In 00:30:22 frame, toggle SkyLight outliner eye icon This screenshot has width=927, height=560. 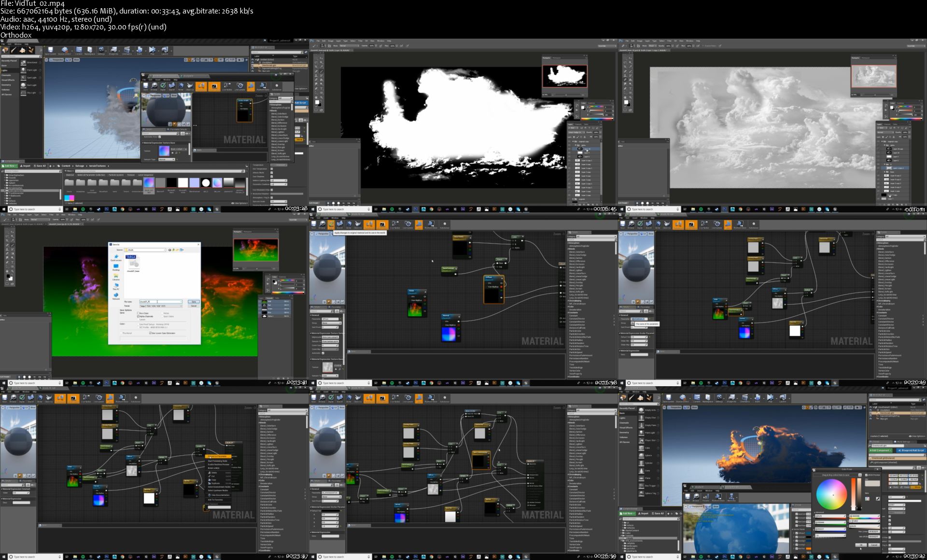(x=871, y=419)
